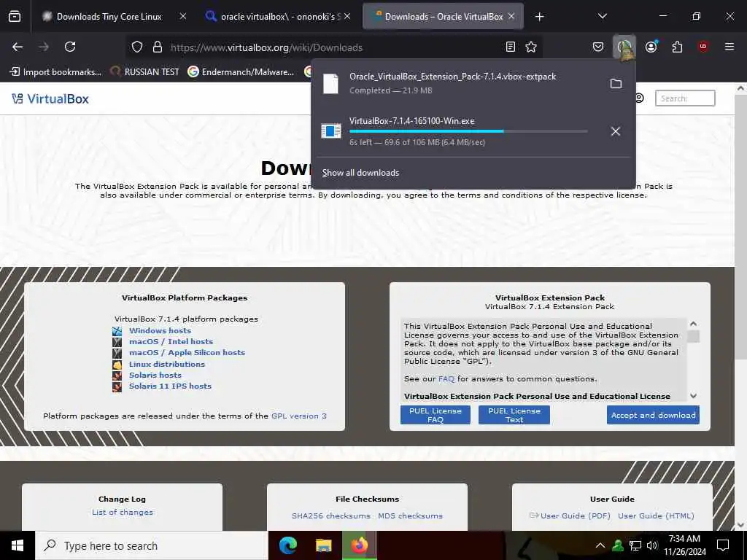Close the oracle virtualbox search tab

[x=347, y=16]
